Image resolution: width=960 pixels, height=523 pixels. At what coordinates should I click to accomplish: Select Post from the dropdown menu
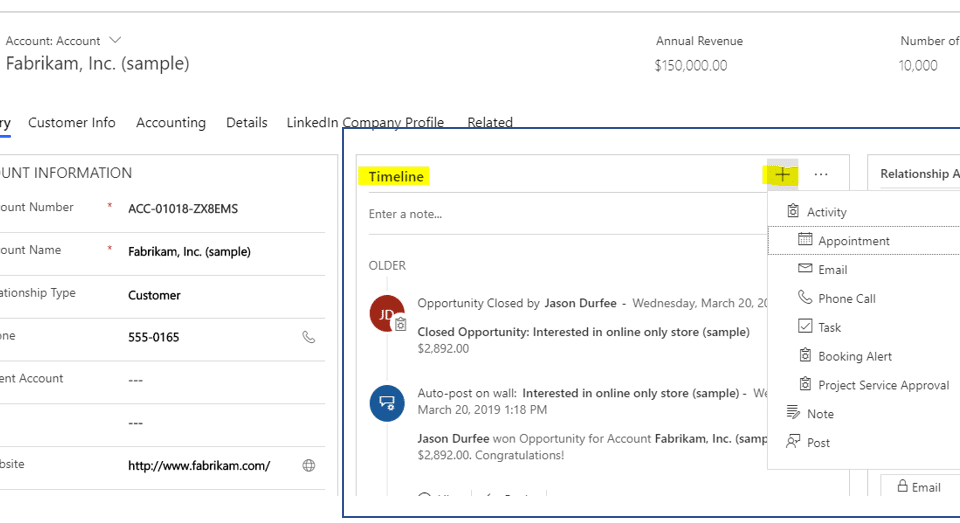pyautogui.click(x=818, y=443)
